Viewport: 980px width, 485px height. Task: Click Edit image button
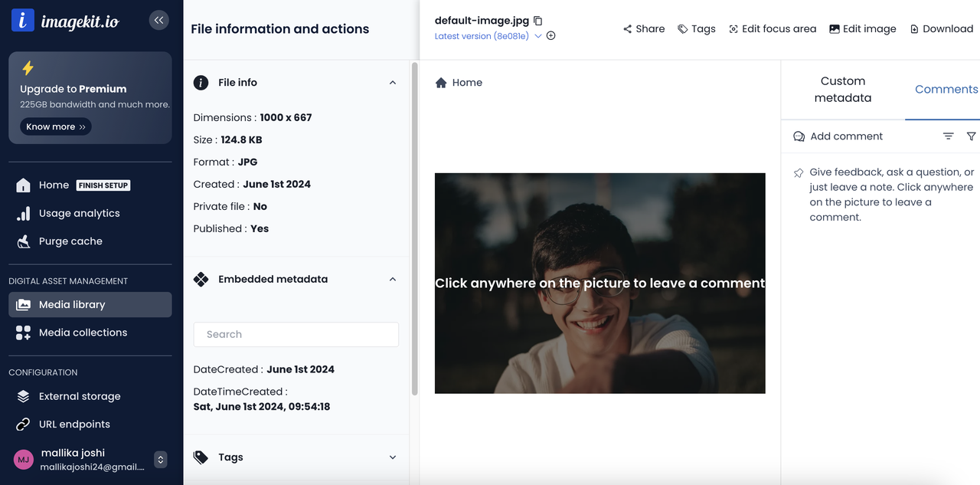(x=863, y=29)
